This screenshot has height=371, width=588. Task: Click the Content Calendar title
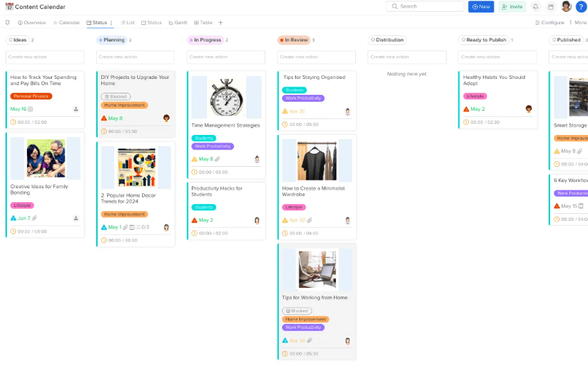[40, 7]
